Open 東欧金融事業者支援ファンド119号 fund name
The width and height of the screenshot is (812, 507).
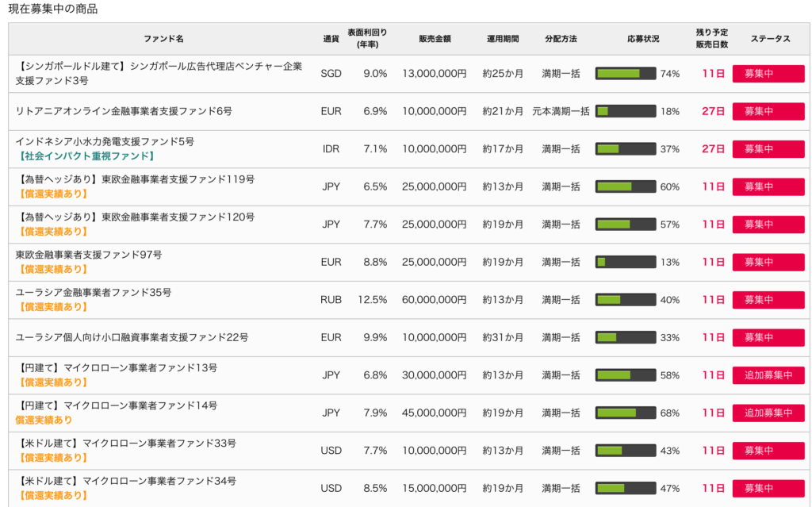135,179
